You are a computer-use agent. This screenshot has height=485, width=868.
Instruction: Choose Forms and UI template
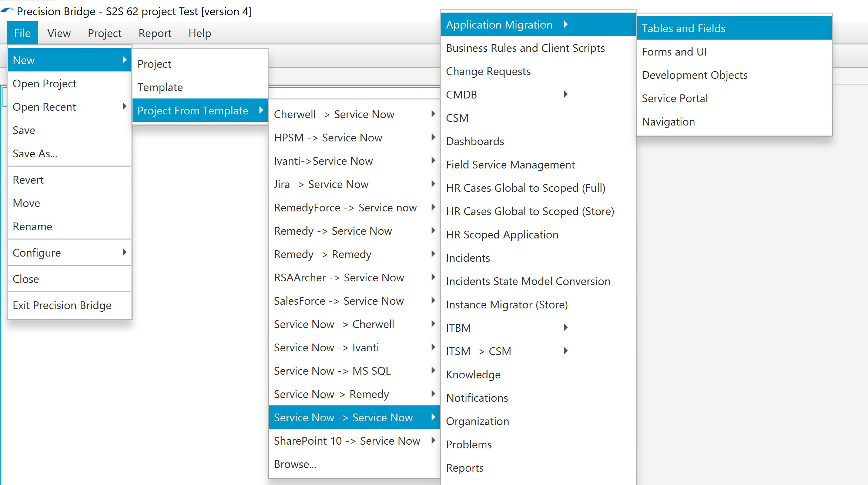click(x=734, y=51)
